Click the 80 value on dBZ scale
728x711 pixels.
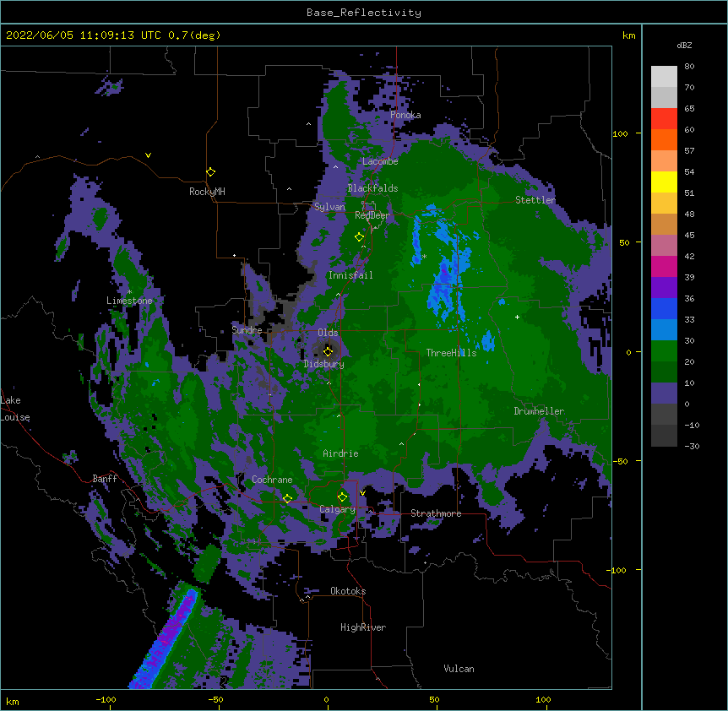point(689,67)
